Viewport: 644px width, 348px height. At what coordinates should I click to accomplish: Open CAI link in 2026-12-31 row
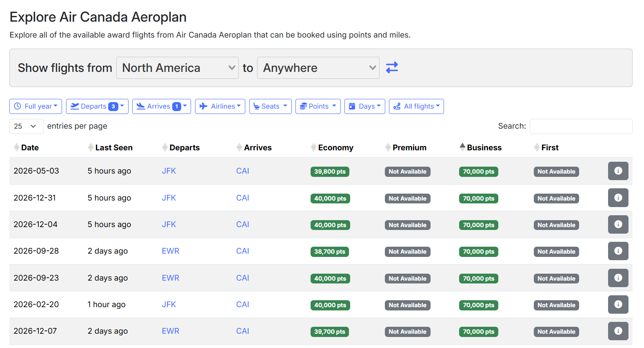coord(242,198)
